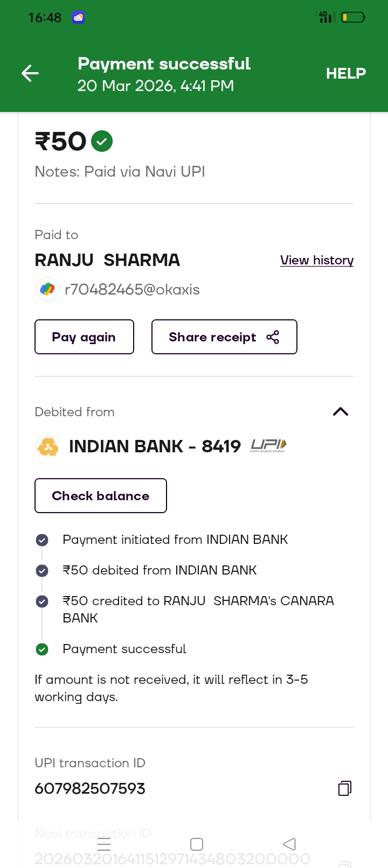Tap the share icon in Share receipt
The width and height of the screenshot is (388, 868).
click(273, 337)
